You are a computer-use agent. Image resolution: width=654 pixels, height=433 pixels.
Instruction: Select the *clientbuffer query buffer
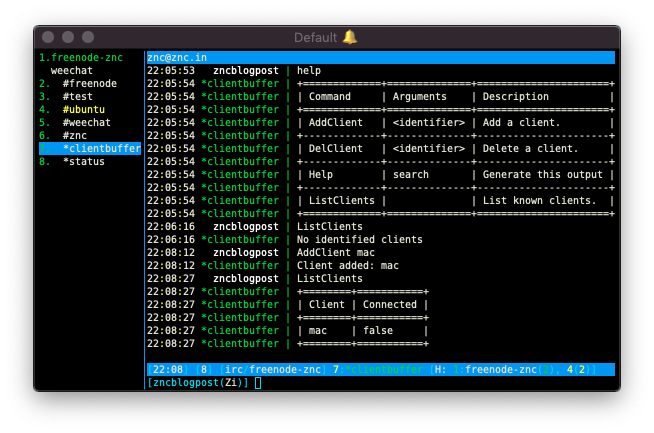click(x=90, y=149)
